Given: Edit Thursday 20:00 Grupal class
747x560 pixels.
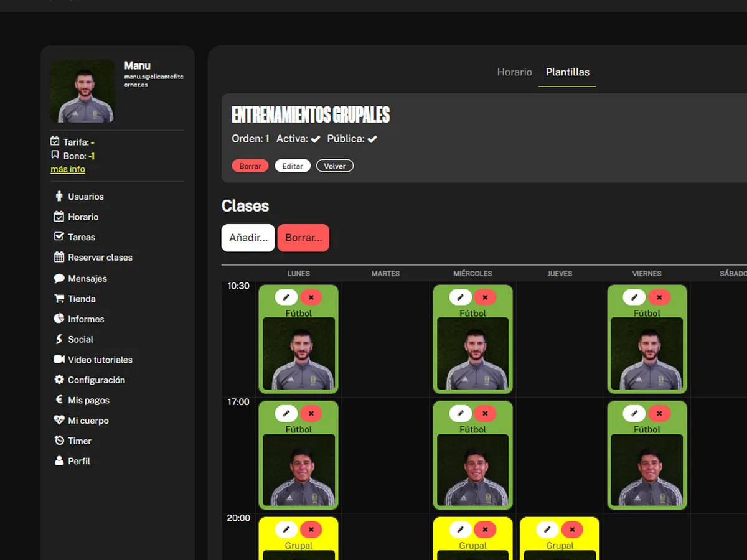Looking at the screenshot, I should [548, 530].
